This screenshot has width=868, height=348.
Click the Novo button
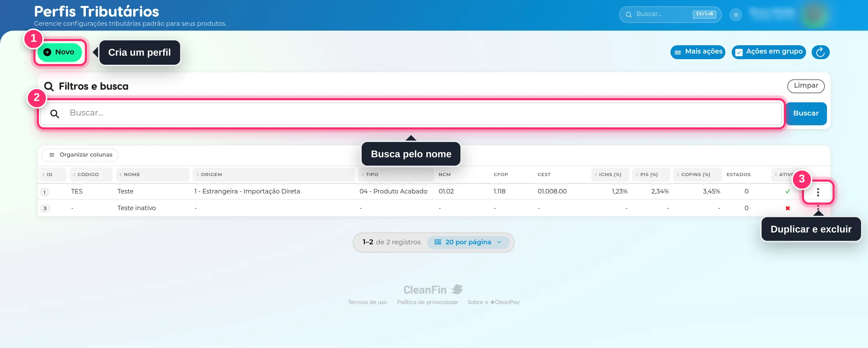coord(59,52)
